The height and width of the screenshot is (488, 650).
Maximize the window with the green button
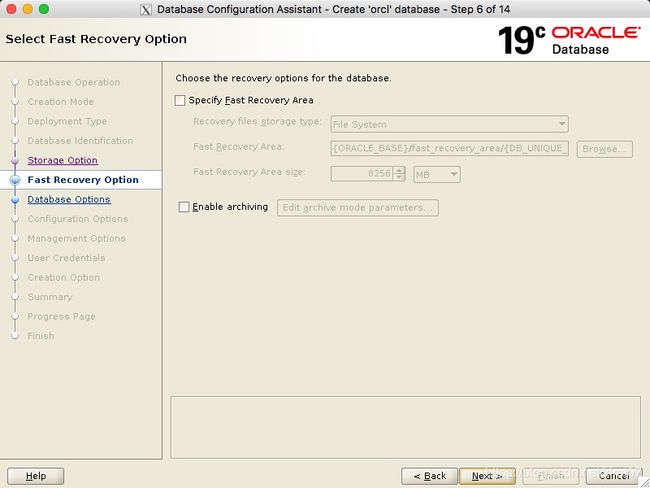[44, 9]
